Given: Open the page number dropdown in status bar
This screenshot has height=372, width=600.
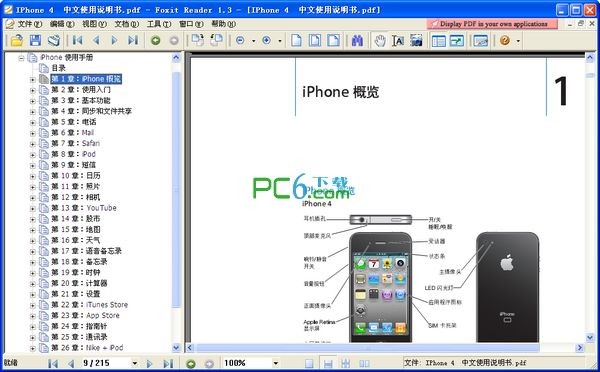Looking at the screenshot, I should [135, 363].
